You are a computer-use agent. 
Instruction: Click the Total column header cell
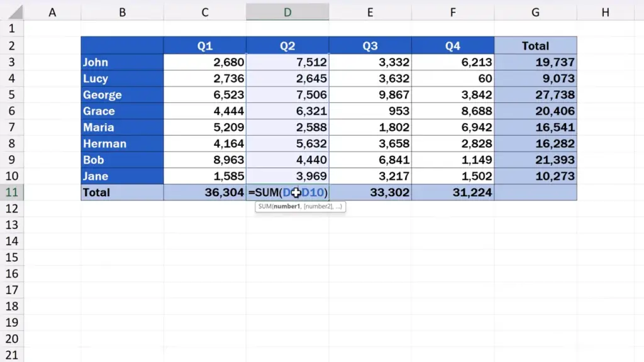click(535, 46)
